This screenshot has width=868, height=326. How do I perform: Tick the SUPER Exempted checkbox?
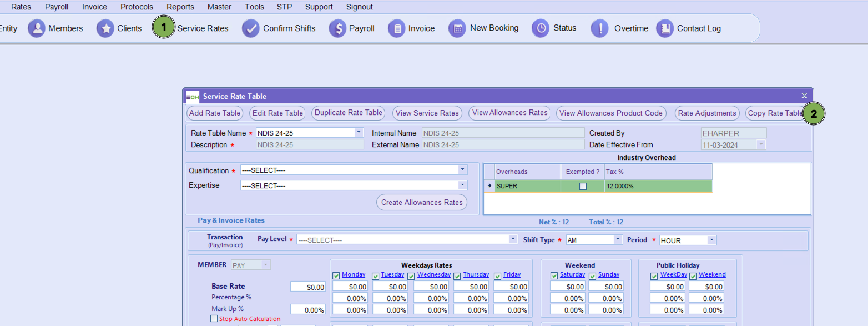(583, 187)
